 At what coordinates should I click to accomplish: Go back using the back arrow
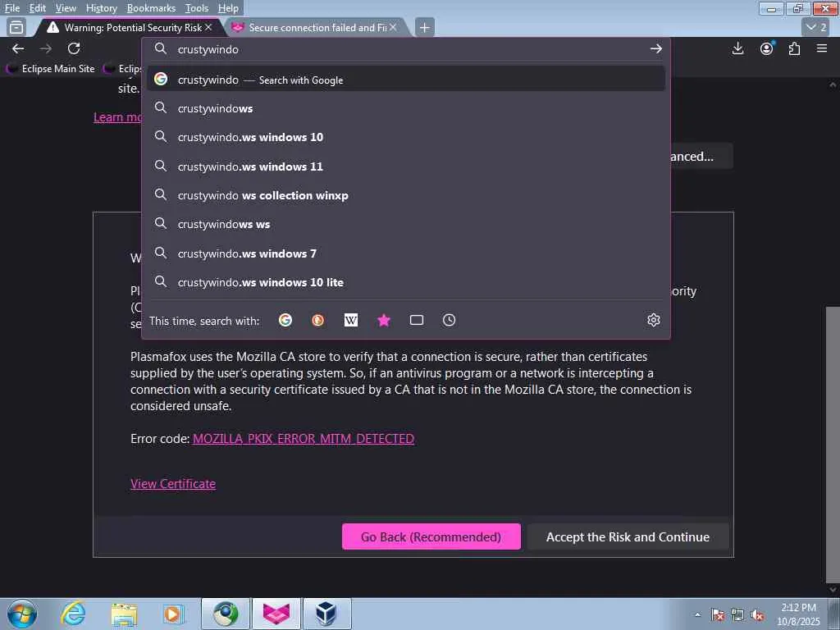click(18, 48)
